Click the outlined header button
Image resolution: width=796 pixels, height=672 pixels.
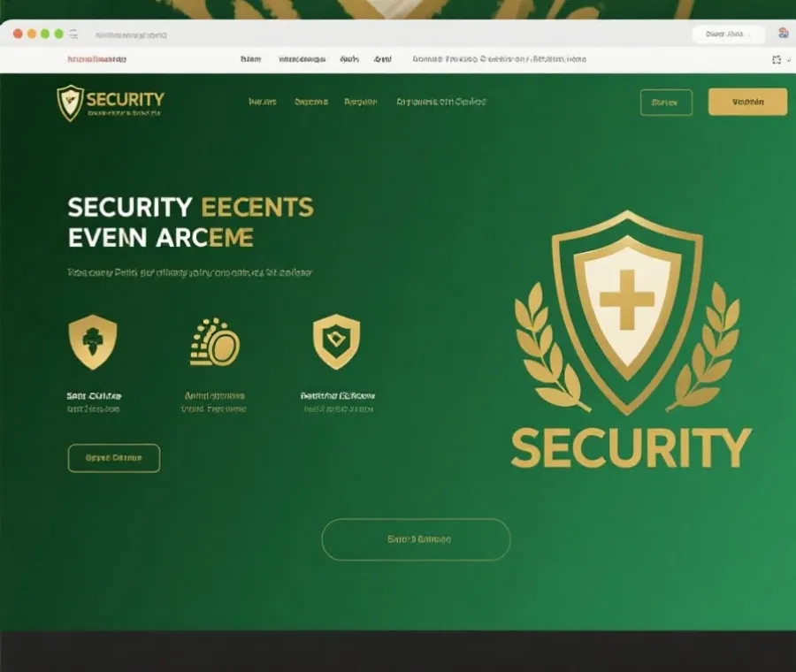pos(666,103)
